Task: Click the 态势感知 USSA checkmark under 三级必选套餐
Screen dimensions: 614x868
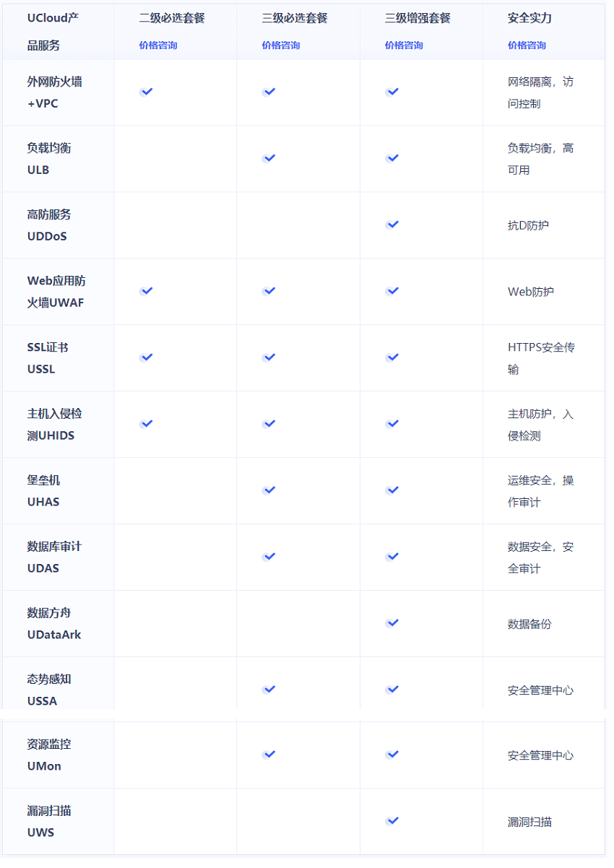Action: [x=269, y=690]
